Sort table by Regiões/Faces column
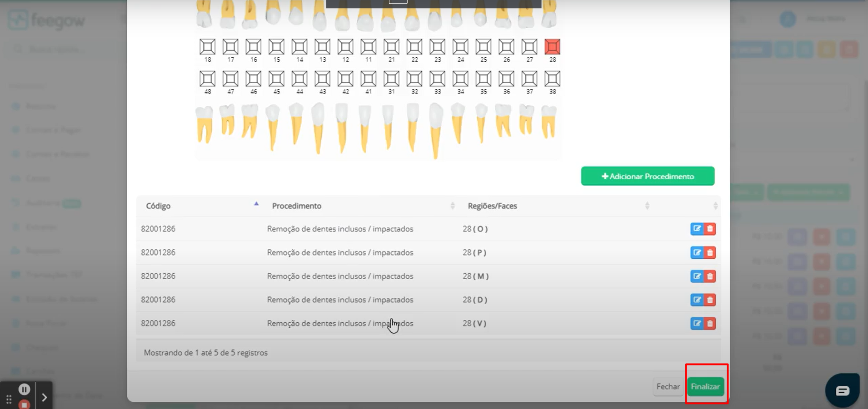This screenshot has height=409, width=868. click(556, 206)
